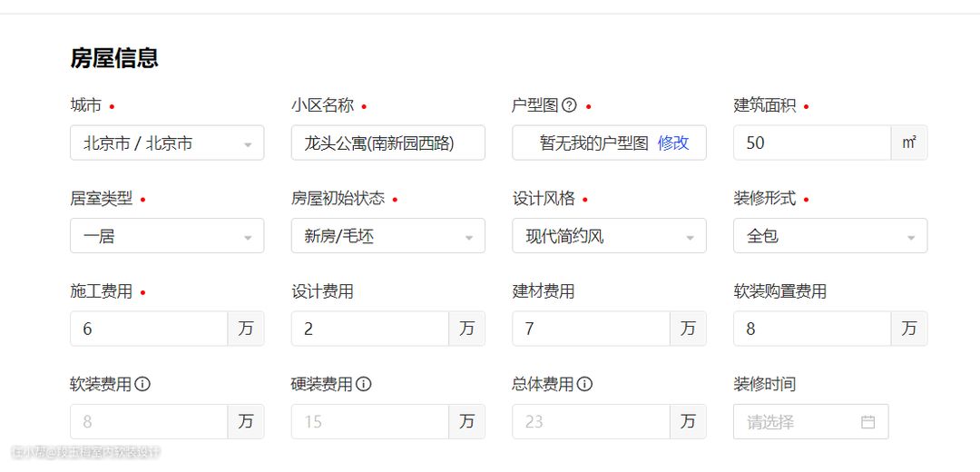Click the 小区名称 field with 龙头公寓

tap(388, 143)
